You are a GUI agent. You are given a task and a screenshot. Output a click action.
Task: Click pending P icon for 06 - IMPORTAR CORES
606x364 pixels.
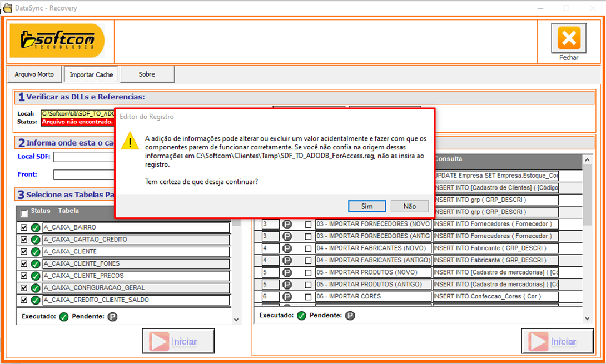287,297
